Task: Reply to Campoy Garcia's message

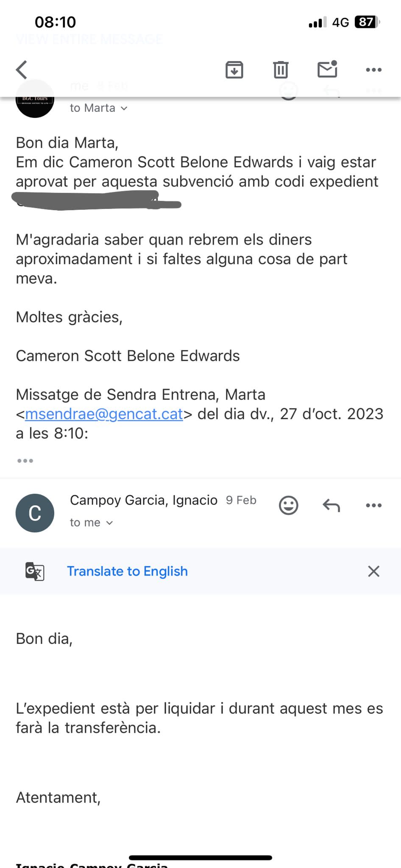Action: coord(331,505)
